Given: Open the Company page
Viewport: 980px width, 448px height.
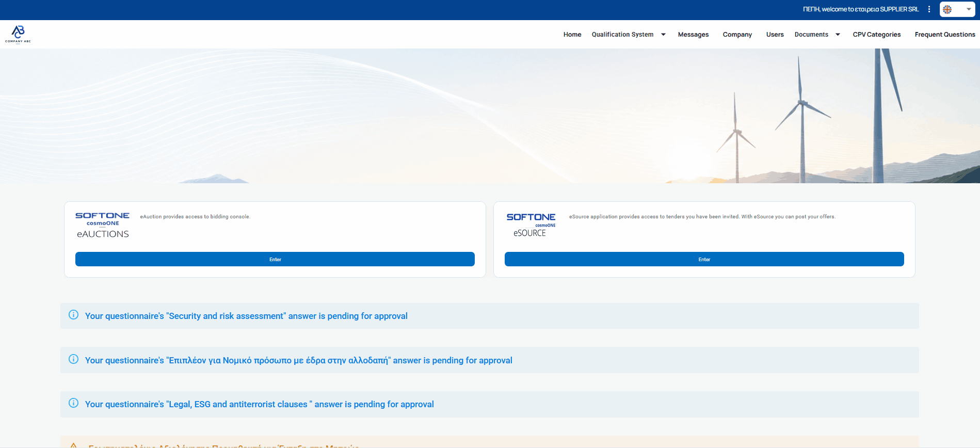Looking at the screenshot, I should click(x=737, y=35).
